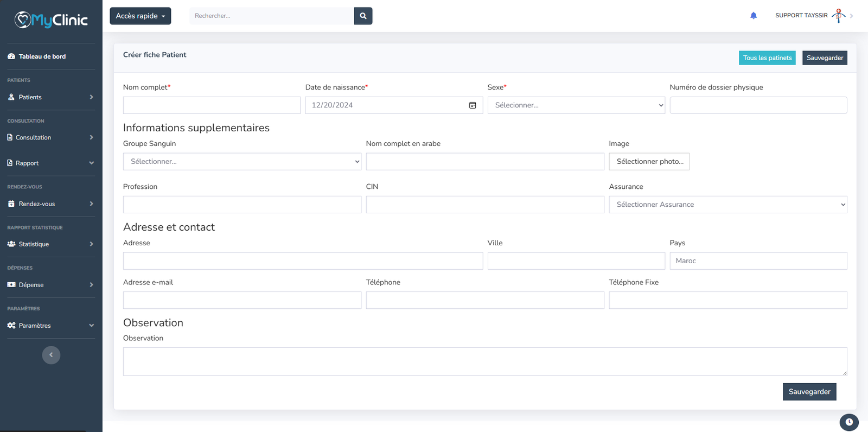Screen dimensions: 868x432
Task: Open the Groupe Sanguin dropdown
Action: point(242,162)
